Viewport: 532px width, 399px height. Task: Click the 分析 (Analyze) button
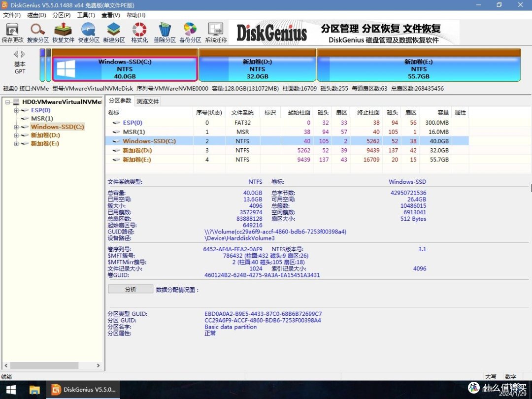tap(131, 289)
